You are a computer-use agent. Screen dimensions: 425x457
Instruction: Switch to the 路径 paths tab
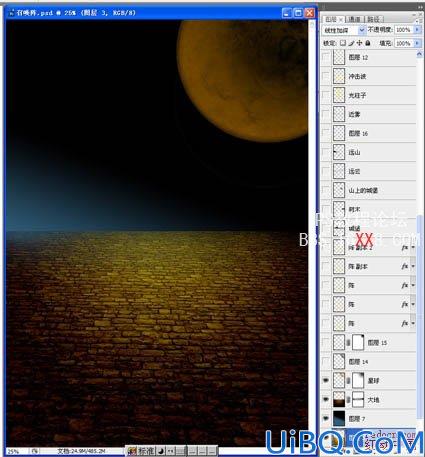374,19
